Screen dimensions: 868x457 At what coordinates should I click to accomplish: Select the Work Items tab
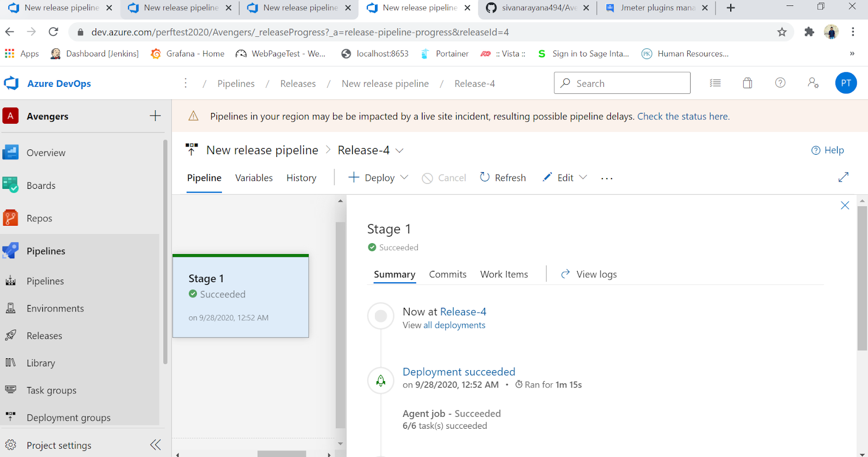pyautogui.click(x=504, y=275)
